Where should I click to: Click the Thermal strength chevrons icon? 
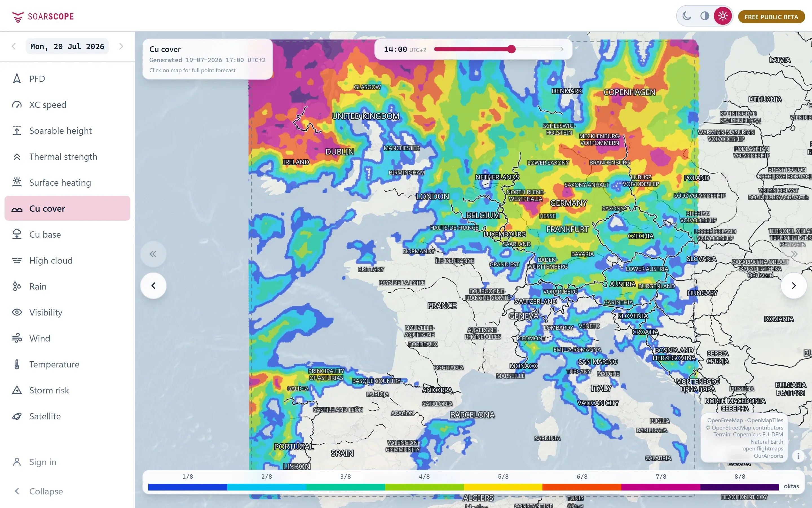(x=17, y=157)
